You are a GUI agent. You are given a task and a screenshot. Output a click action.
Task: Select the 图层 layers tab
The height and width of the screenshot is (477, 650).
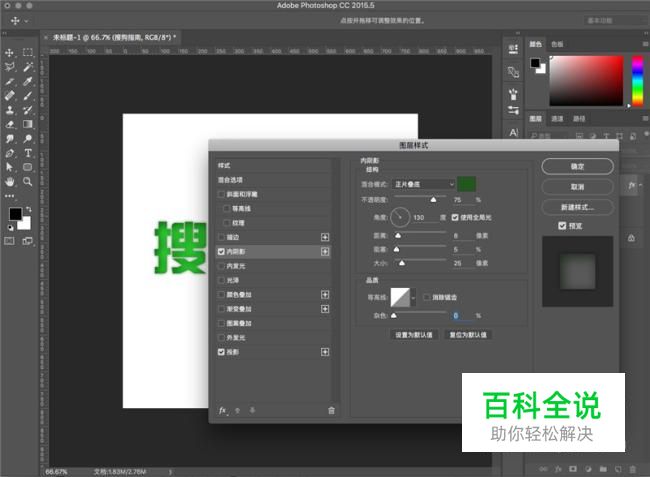tap(536, 119)
